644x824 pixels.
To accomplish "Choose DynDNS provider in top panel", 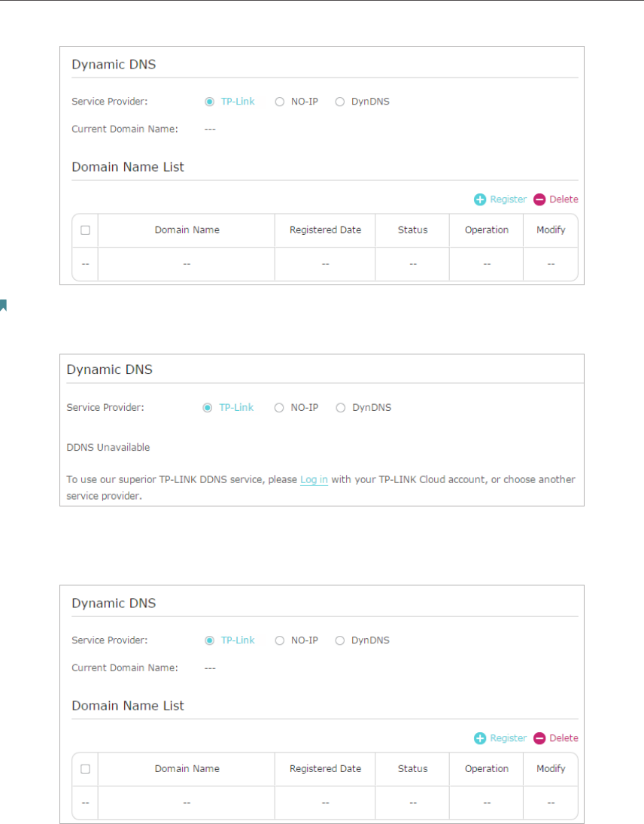I will [x=340, y=102].
